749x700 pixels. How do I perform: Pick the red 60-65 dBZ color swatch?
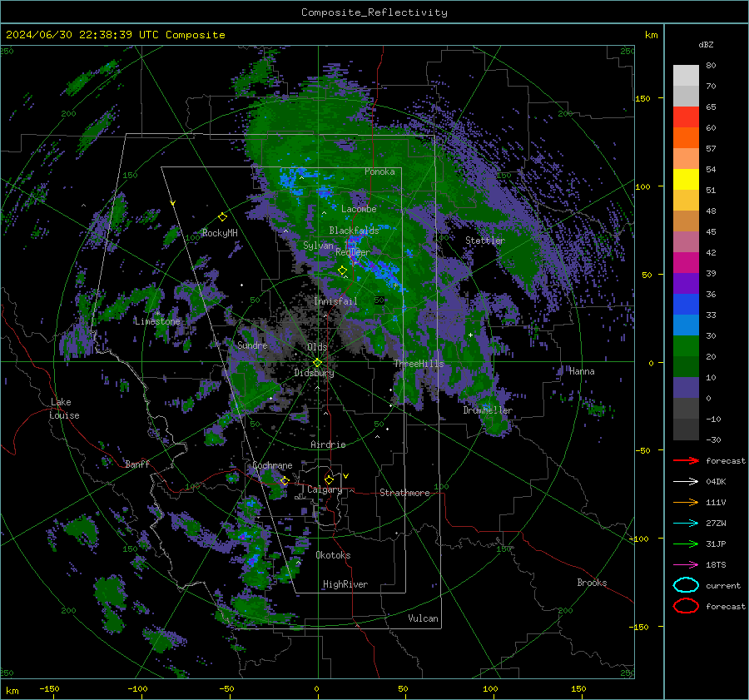click(686, 117)
